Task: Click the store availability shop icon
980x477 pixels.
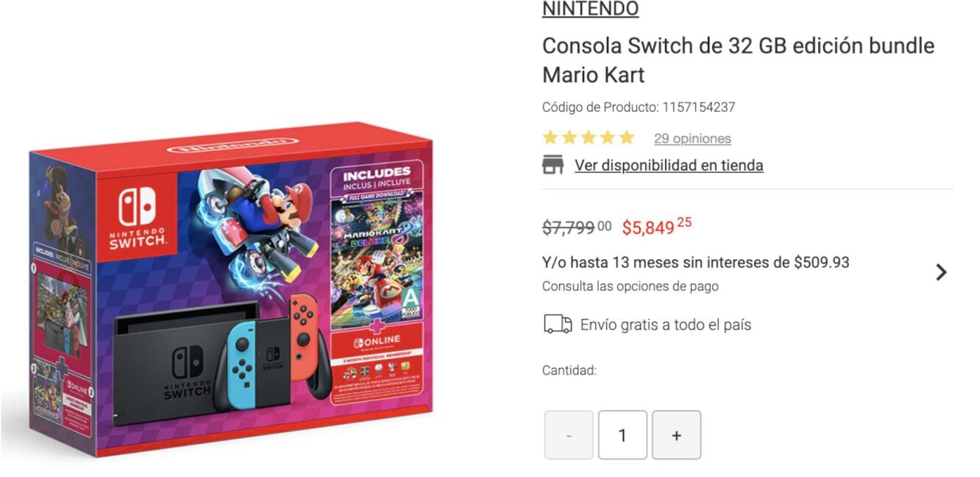Action: [553, 165]
